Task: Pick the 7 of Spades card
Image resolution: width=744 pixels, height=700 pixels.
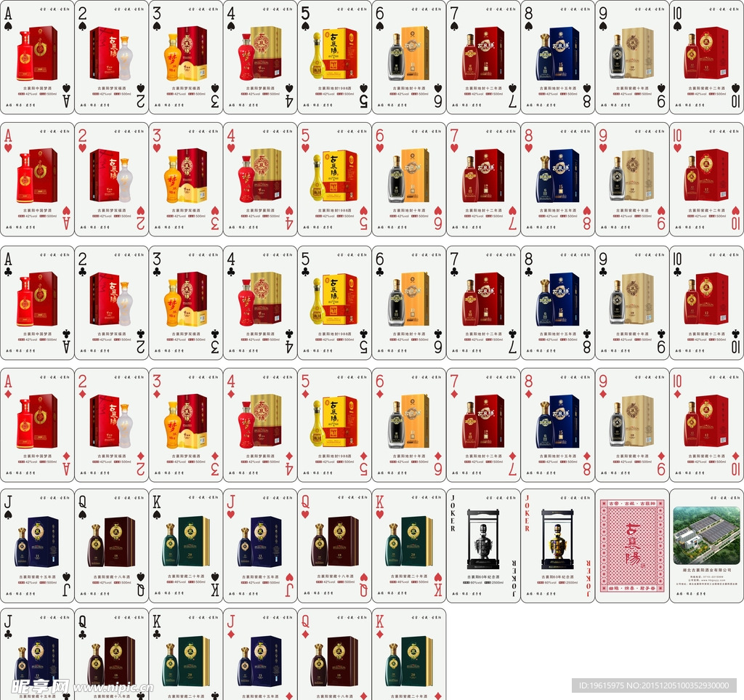Action: [483, 57]
